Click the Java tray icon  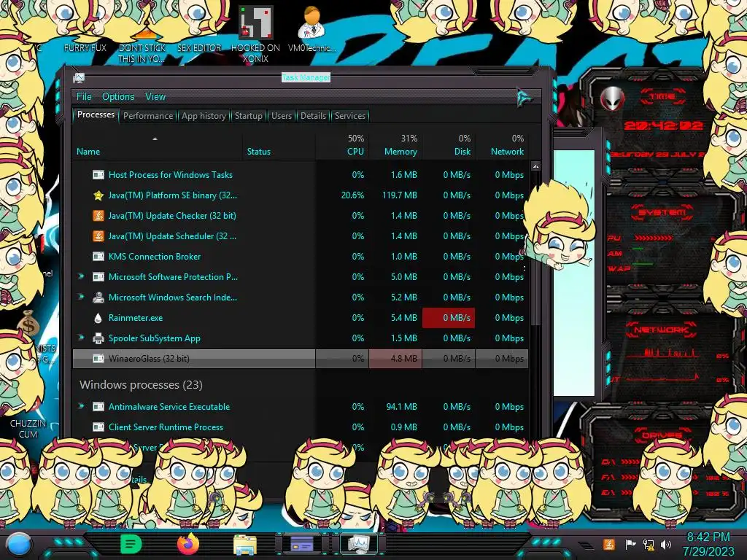click(x=608, y=544)
